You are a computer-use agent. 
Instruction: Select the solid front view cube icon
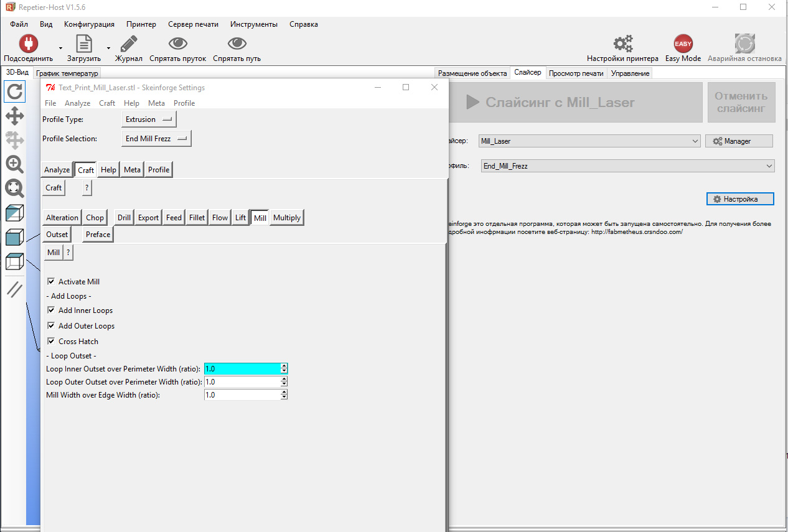14,237
